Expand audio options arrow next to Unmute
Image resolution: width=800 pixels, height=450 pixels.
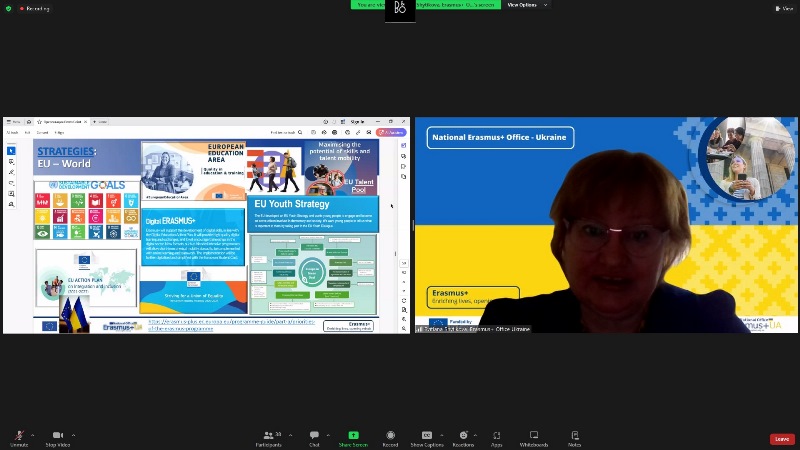(33, 435)
